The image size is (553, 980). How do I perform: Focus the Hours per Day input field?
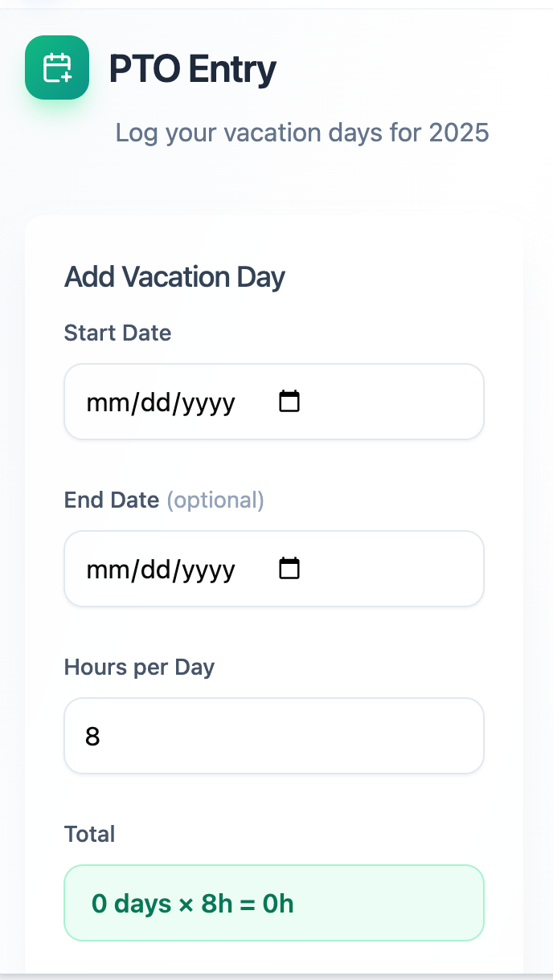click(x=273, y=736)
